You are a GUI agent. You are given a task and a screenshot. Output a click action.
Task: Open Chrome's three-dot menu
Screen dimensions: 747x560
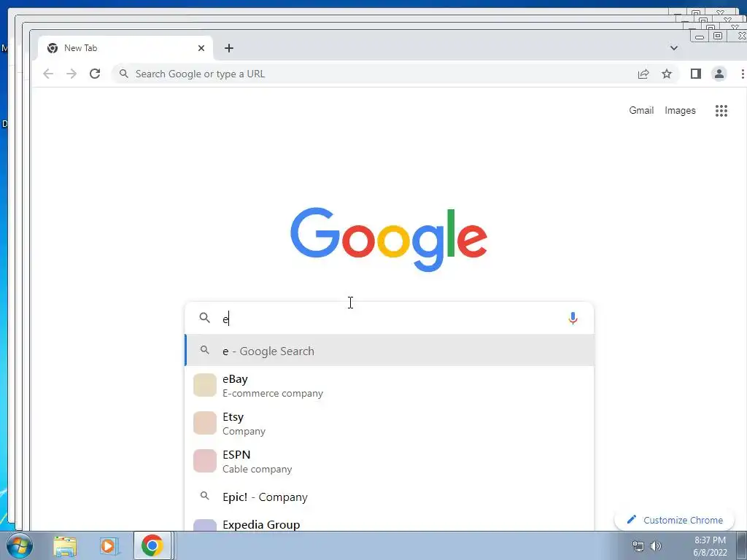(742, 74)
